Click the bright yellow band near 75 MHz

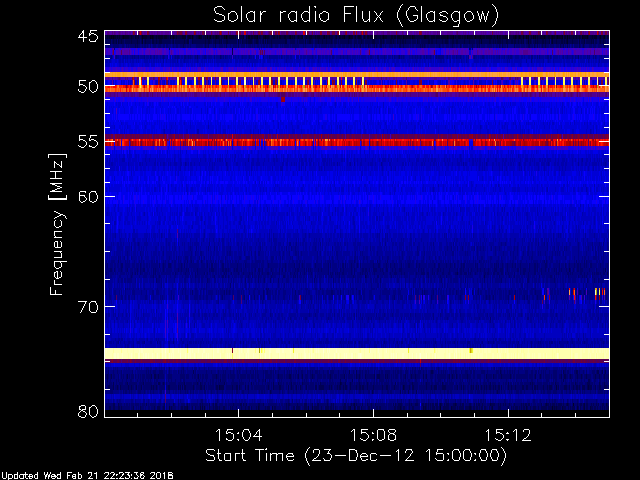(357, 353)
